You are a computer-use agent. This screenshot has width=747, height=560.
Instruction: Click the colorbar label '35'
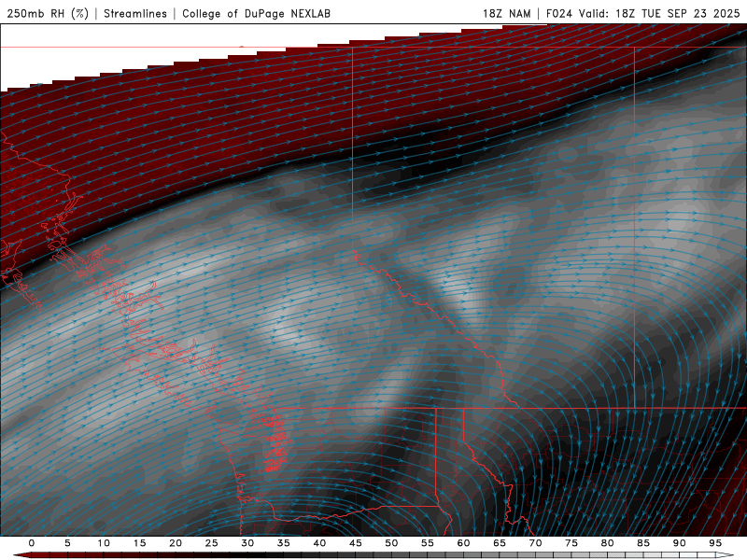click(284, 543)
